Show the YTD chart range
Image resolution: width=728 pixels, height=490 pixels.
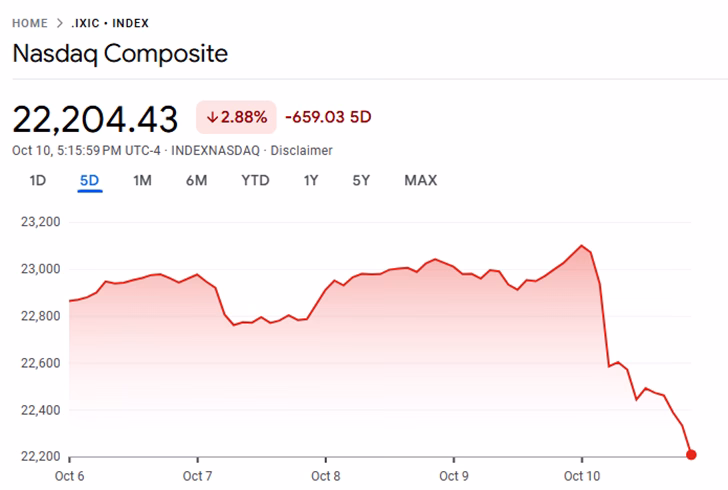[x=255, y=181]
